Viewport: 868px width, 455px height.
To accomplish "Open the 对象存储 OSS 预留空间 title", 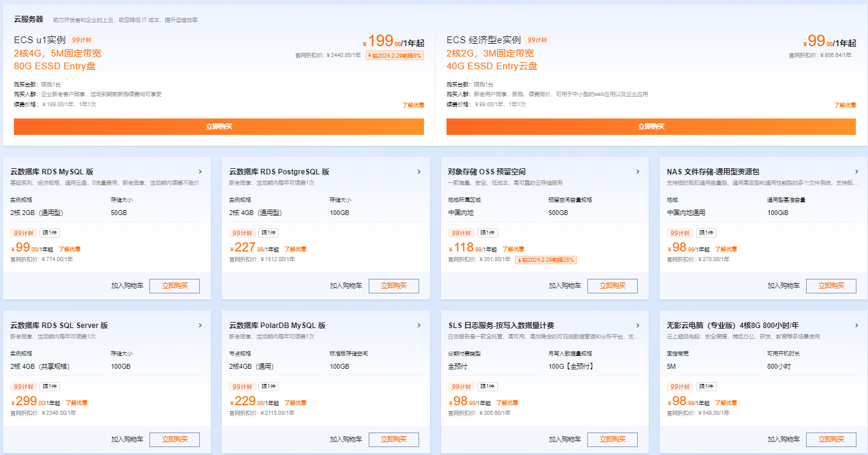I will tap(487, 172).
